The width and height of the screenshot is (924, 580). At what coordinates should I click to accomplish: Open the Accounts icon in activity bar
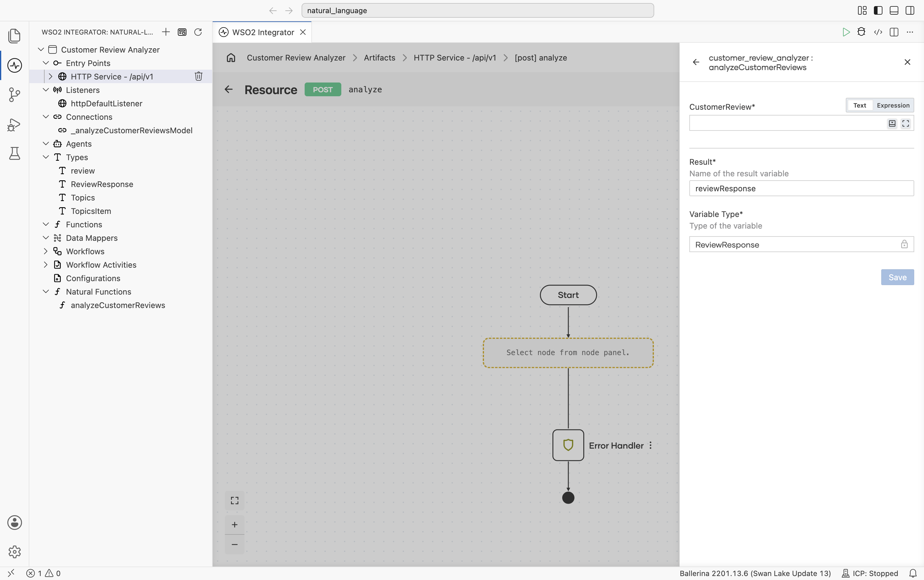(14, 523)
